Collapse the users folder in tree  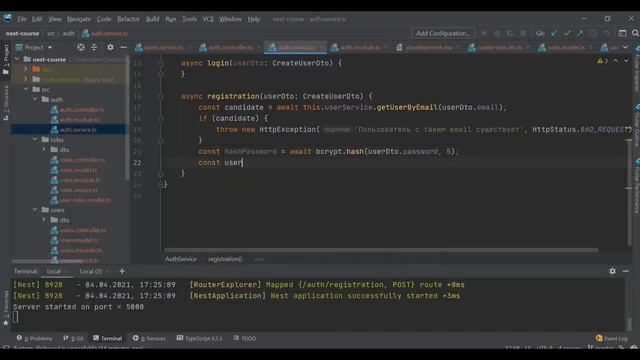pos(35,210)
